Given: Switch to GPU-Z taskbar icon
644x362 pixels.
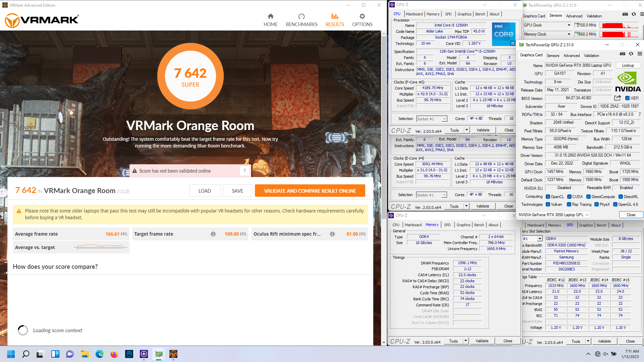Looking at the screenshot, I should click(159, 354).
